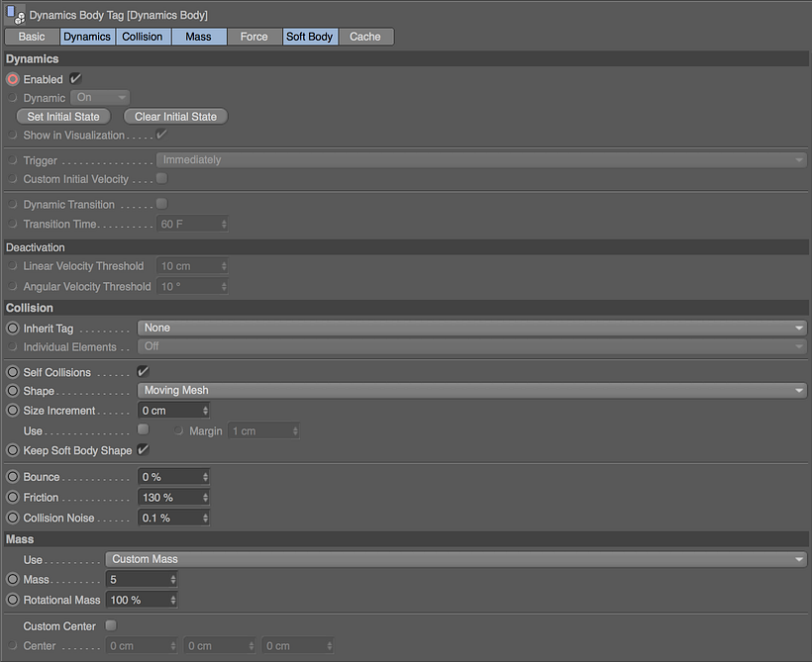Screen dimensions: 812x662
Task: Open the Dynamic On dropdown
Action: coord(100,97)
